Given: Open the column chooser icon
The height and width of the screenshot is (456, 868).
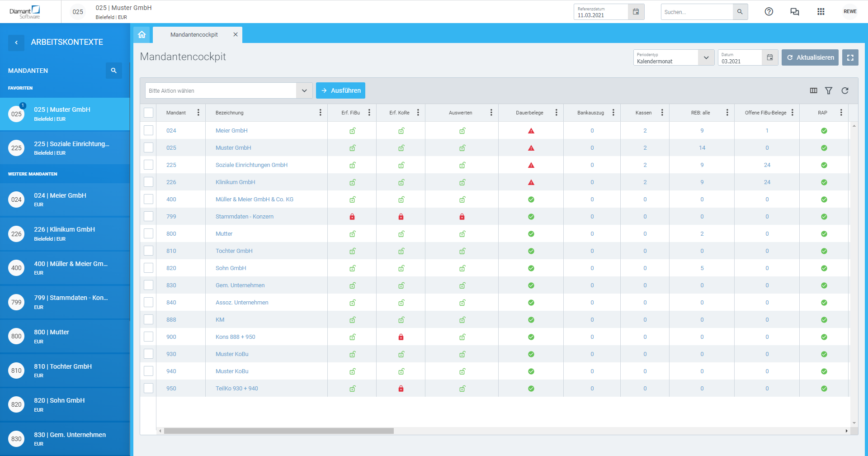Looking at the screenshot, I should (x=814, y=90).
